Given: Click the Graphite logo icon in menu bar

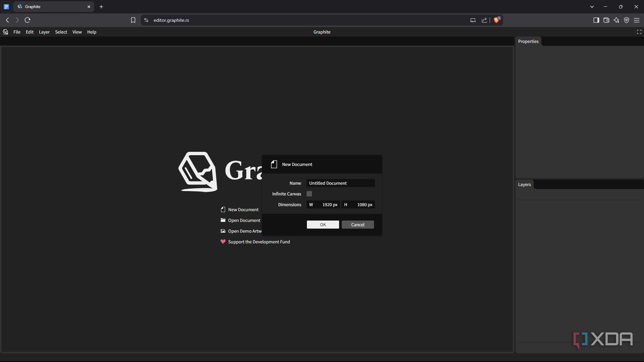Looking at the screenshot, I should coord(5,32).
